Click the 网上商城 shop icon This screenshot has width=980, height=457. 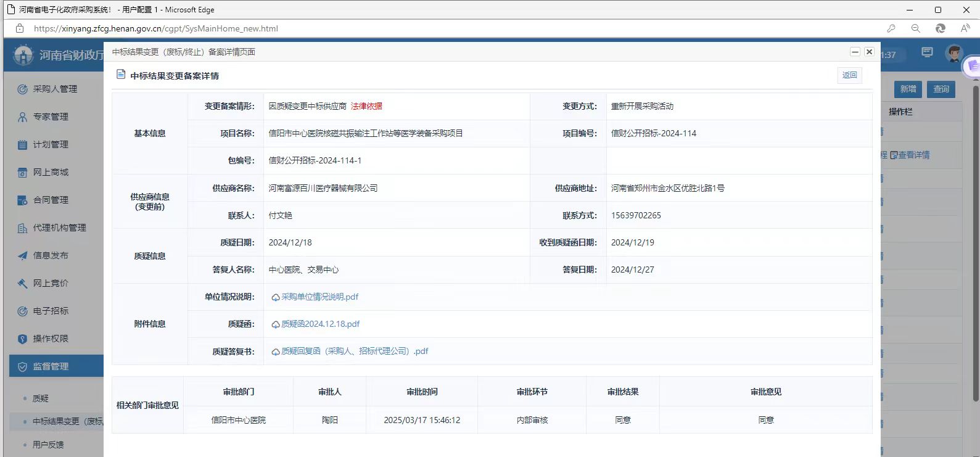[22, 172]
